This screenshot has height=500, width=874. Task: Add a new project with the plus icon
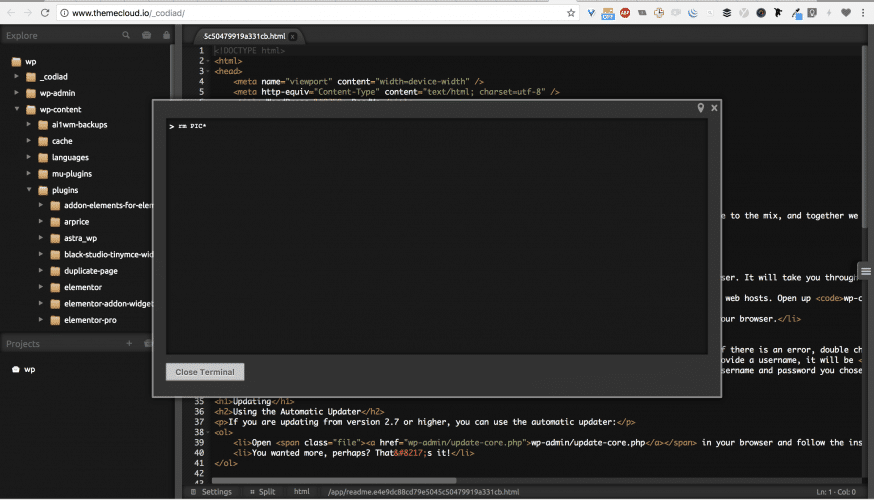pyautogui.click(x=128, y=343)
